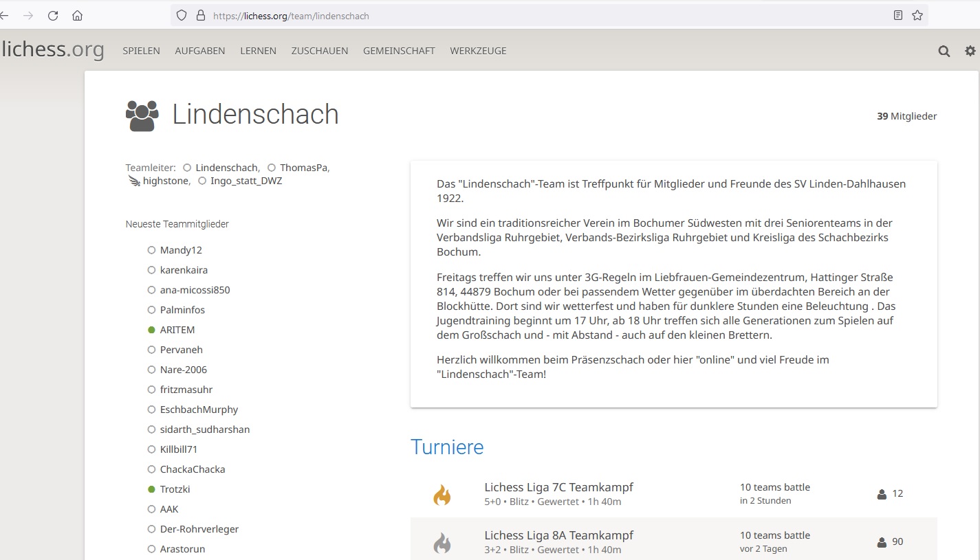
Task: Open the Turniere section heading link
Action: tap(447, 447)
